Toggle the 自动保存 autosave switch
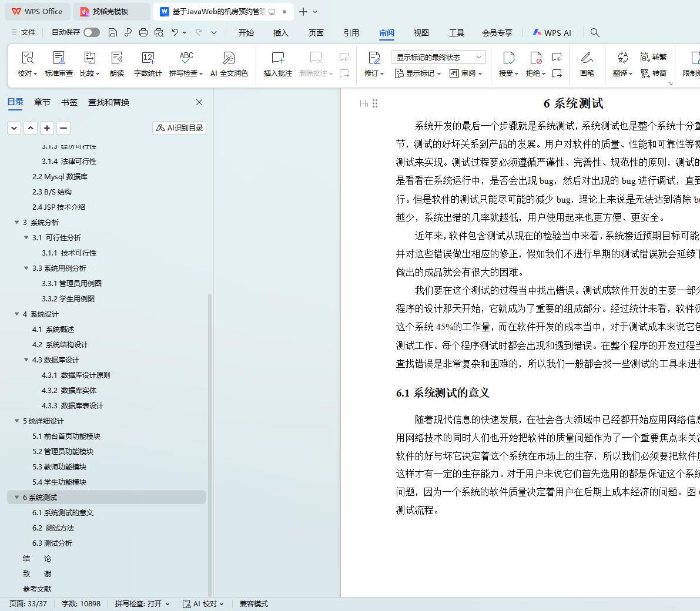 click(91, 32)
